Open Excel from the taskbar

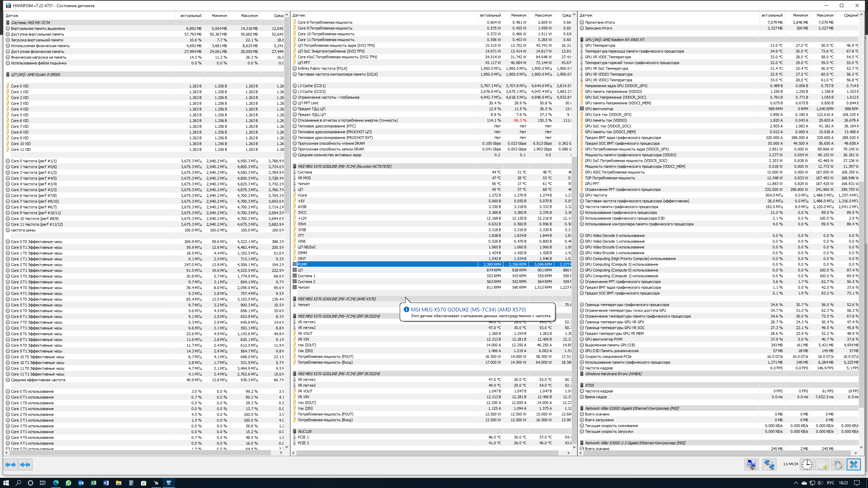point(94,483)
